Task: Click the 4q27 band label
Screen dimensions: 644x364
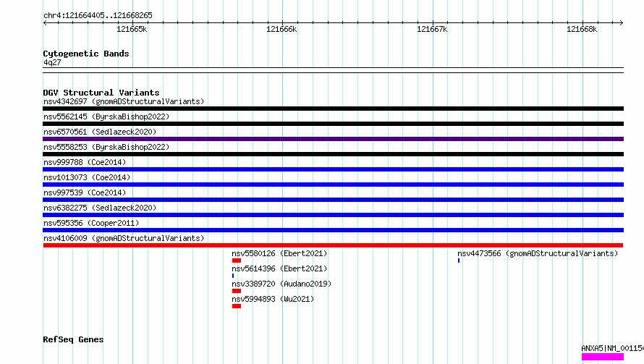Action: click(x=52, y=62)
